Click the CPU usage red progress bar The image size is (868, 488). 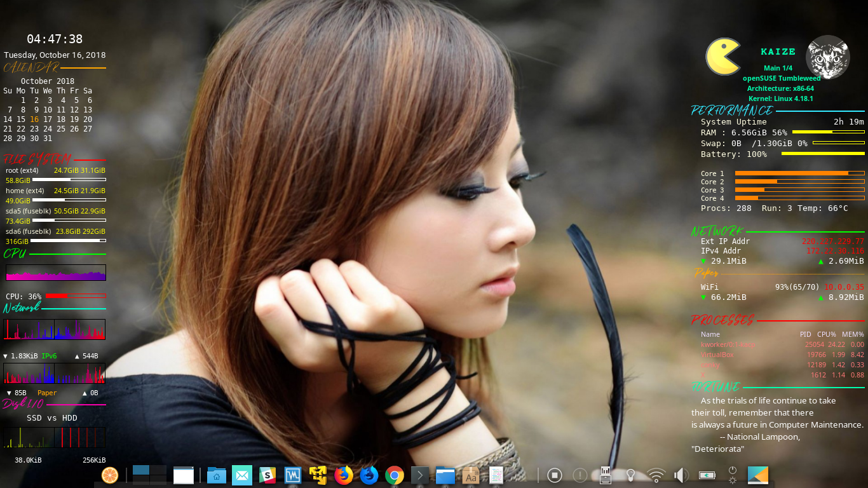coord(76,296)
